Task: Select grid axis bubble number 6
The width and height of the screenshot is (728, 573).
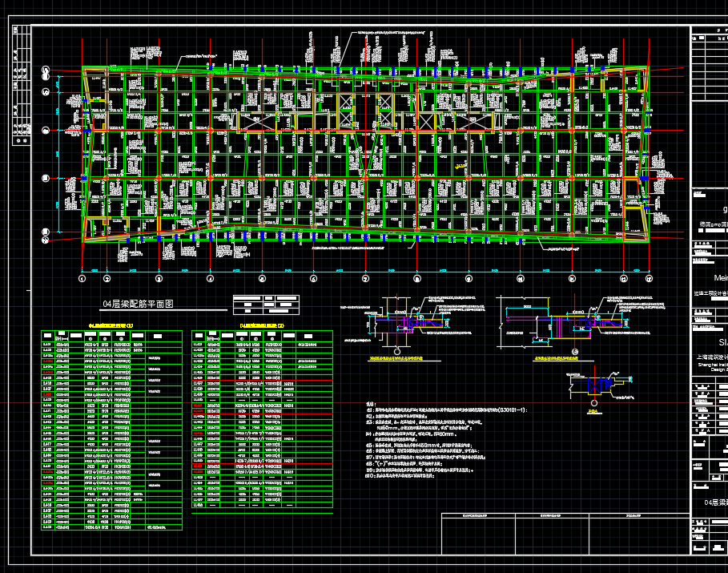Action: [313, 278]
